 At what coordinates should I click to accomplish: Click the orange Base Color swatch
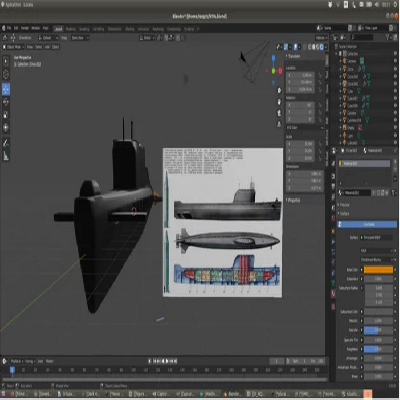pyautogui.click(x=378, y=270)
